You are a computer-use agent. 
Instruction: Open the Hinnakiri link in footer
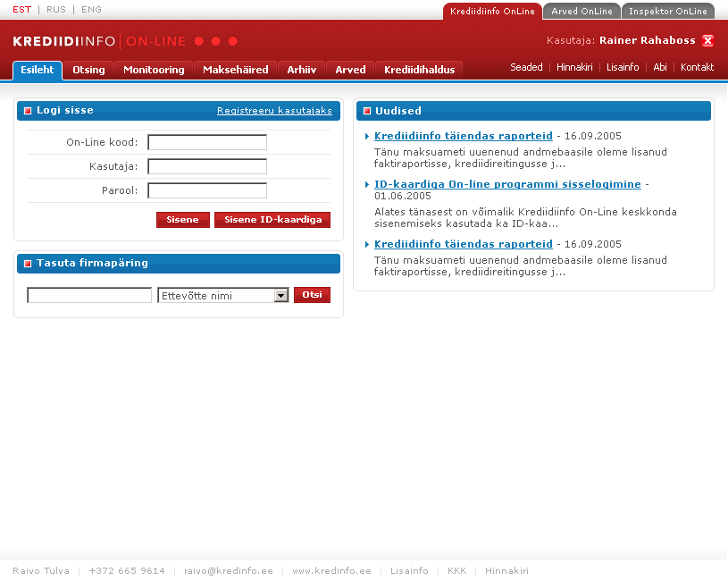point(506,571)
